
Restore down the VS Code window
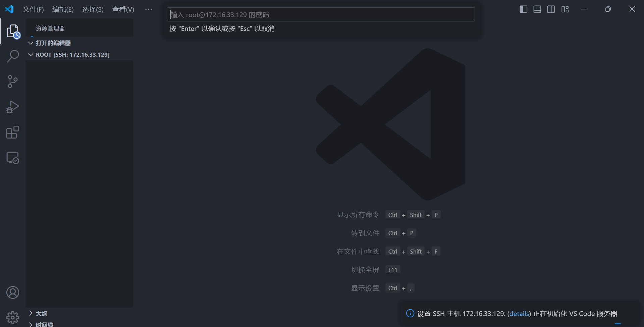click(x=608, y=9)
